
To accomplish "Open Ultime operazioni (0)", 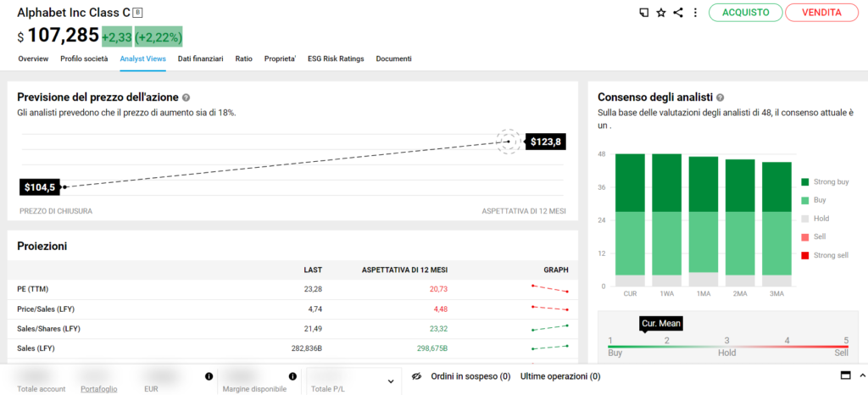I will click(560, 376).
